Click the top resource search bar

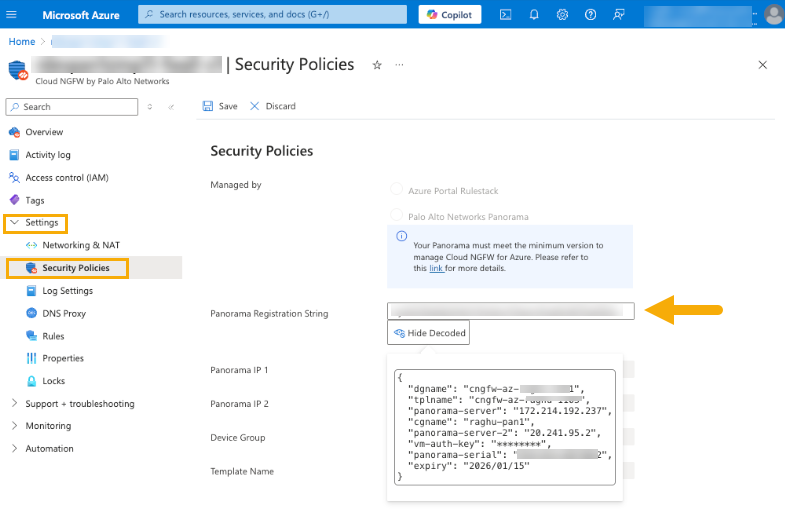tap(272, 14)
